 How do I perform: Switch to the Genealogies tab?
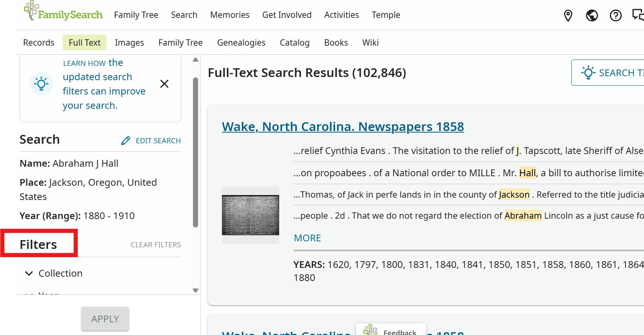[x=241, y=42]
